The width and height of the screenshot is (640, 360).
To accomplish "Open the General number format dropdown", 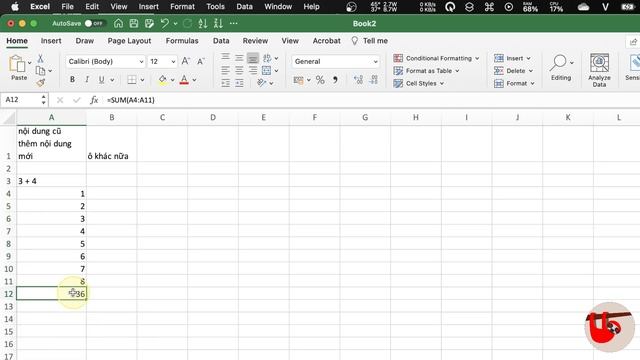I will click(336, 61).
